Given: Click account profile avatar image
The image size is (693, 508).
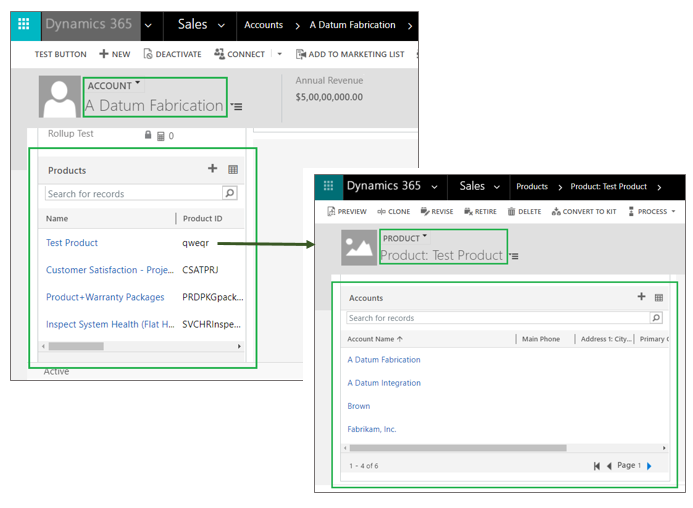Looking at the screenshot, I should pyautogui.click(x=60, y=97).
